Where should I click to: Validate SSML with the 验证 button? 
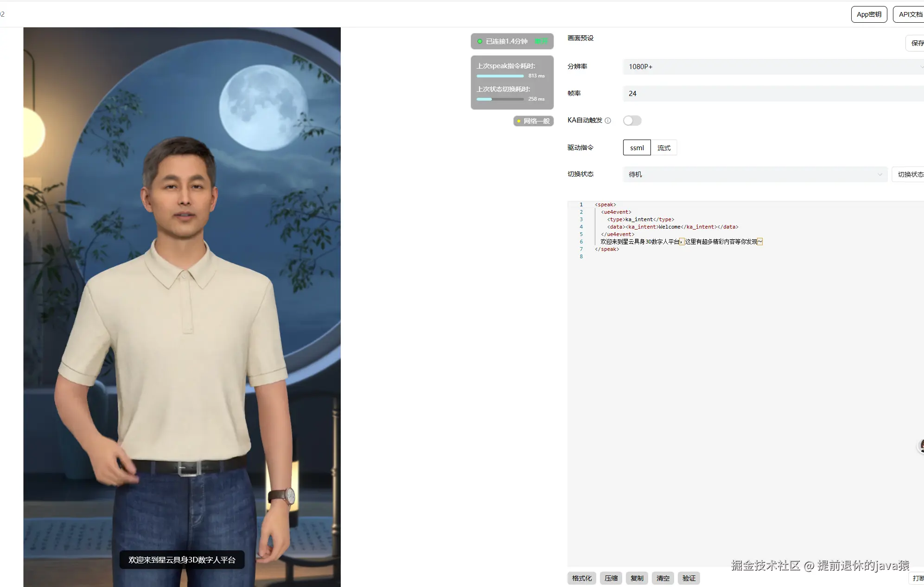click(688, 578)
